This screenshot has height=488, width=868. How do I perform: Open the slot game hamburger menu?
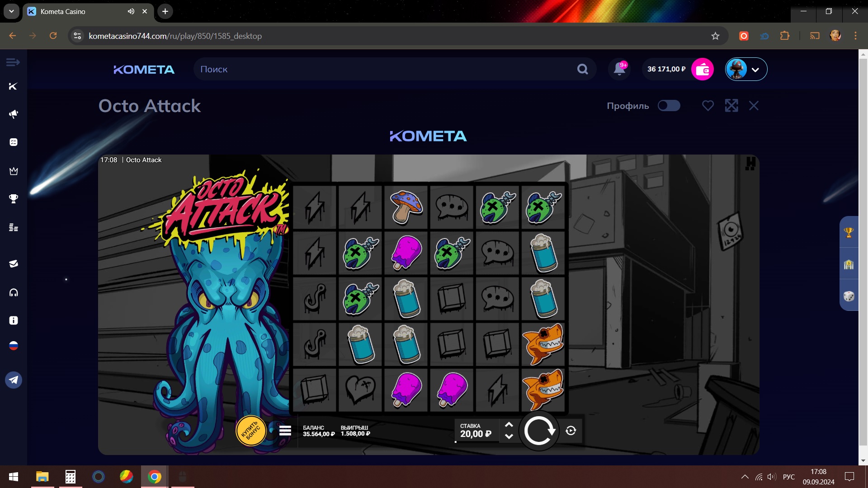285,431
